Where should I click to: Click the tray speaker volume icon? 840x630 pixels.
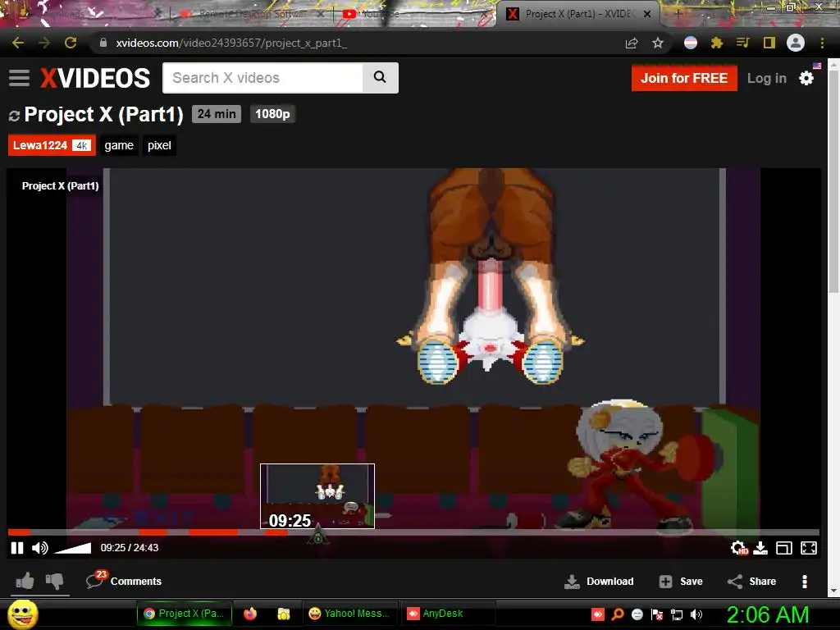696,614
